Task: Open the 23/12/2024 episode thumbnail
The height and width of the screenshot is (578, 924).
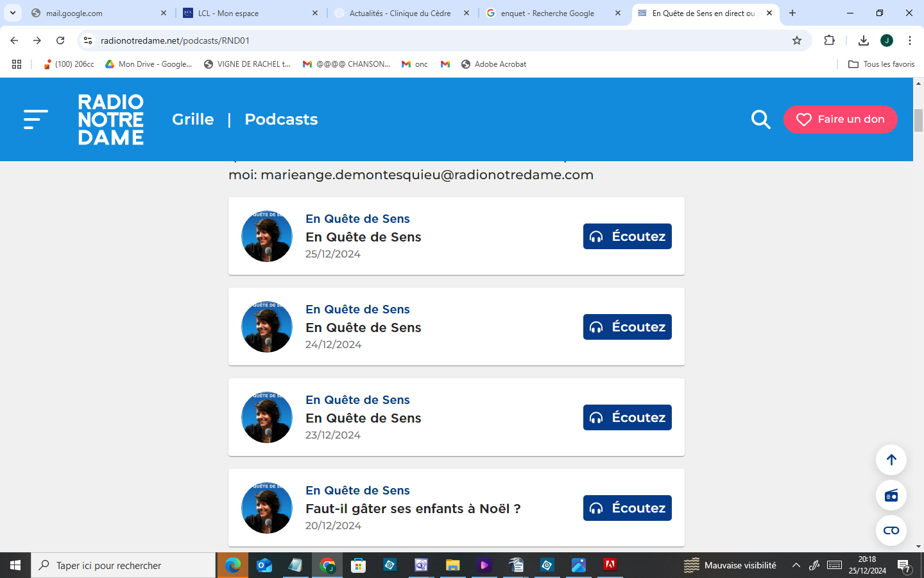Action: pos(267,417)
